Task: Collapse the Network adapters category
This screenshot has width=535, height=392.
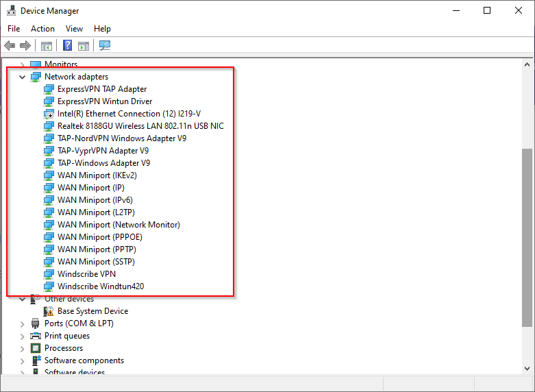Action: pos(22,77)
